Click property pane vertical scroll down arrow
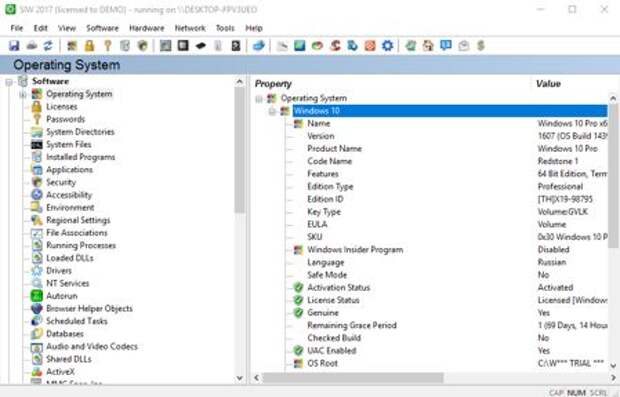 pos(613,366)
